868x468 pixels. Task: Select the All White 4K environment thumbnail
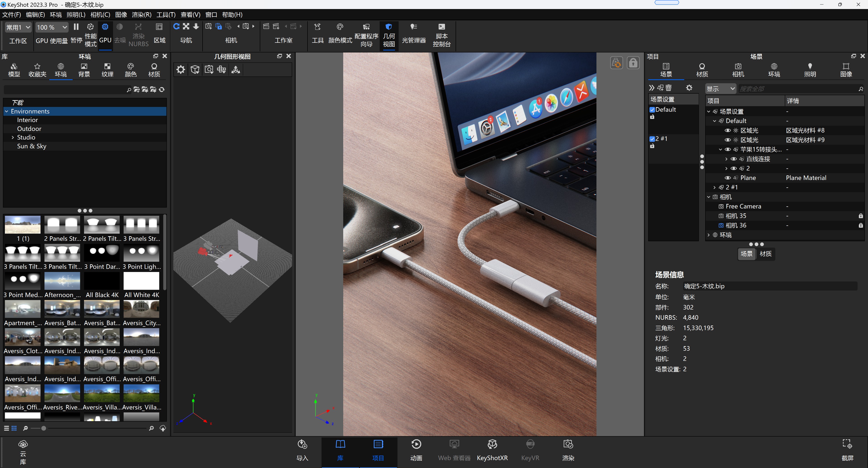pyautogui.click(x=141, y=281)
